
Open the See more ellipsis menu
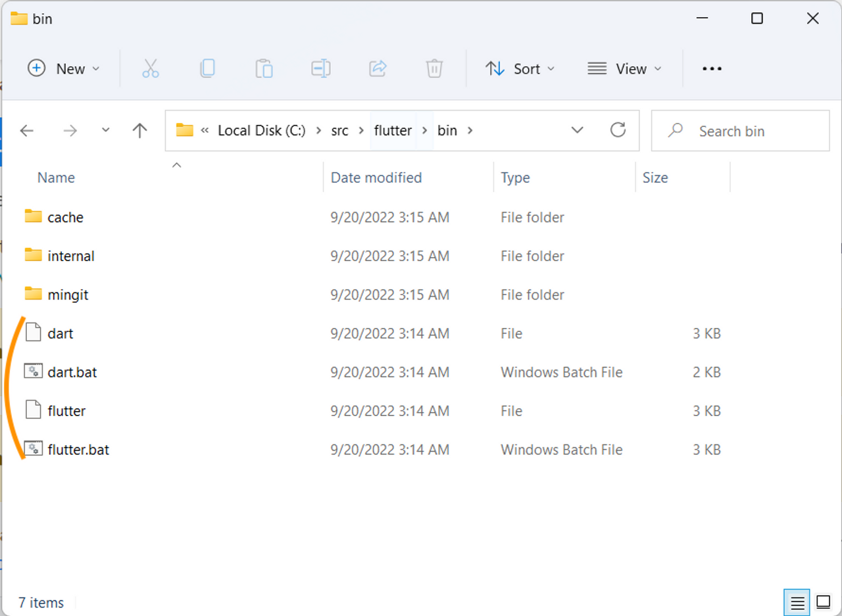[712, 68]
